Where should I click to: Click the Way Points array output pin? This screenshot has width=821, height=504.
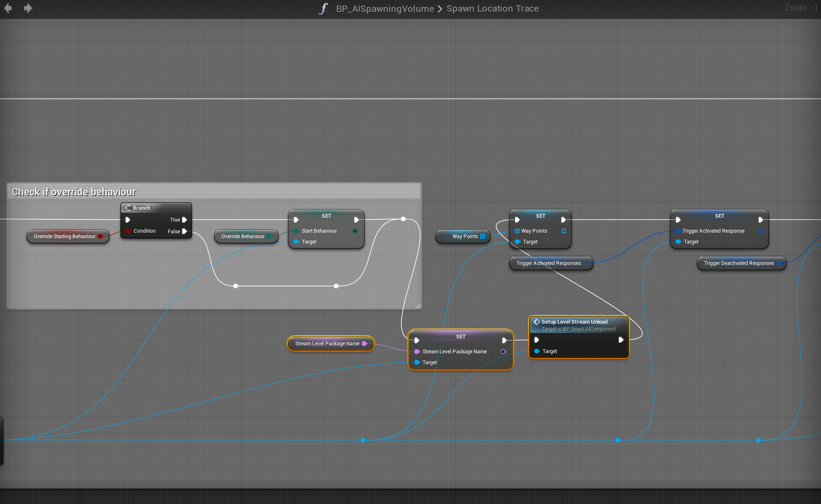(x=482, y=236)
